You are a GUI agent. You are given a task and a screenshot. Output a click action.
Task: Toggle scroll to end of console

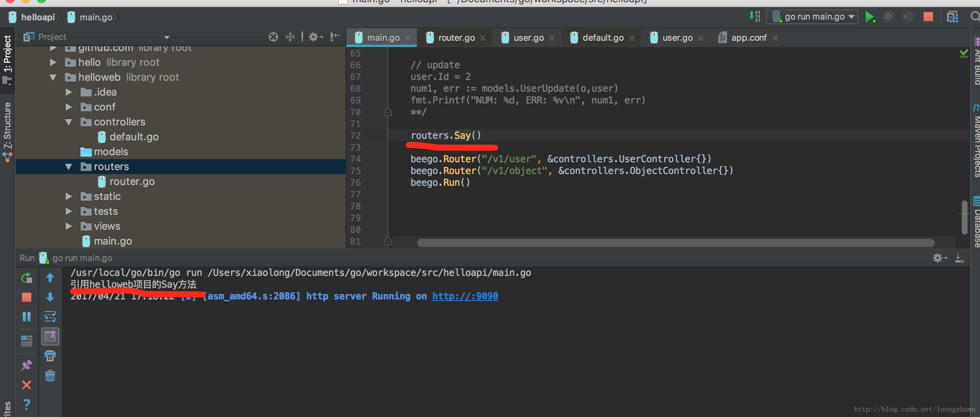(x=50, y=336)
